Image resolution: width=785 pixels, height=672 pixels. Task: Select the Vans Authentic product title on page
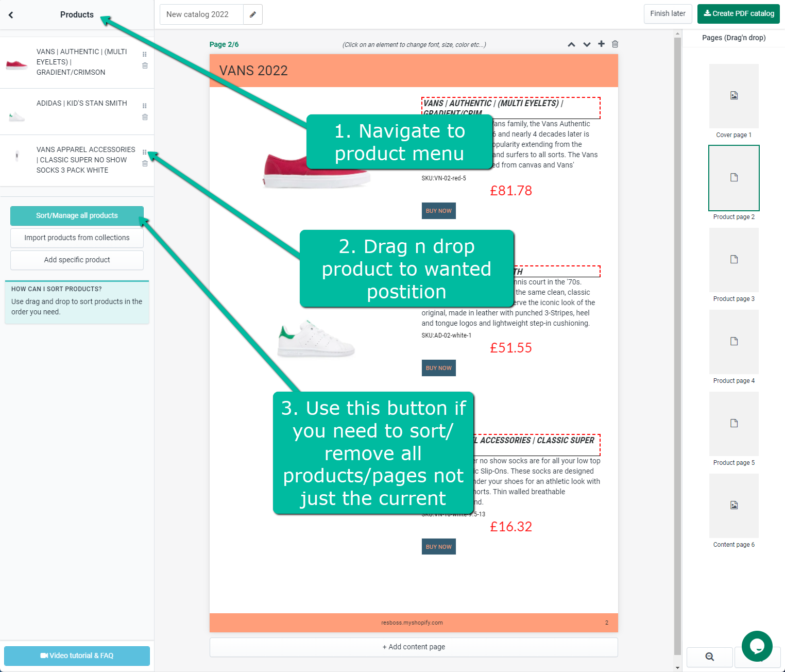click(x=510, y=108)
